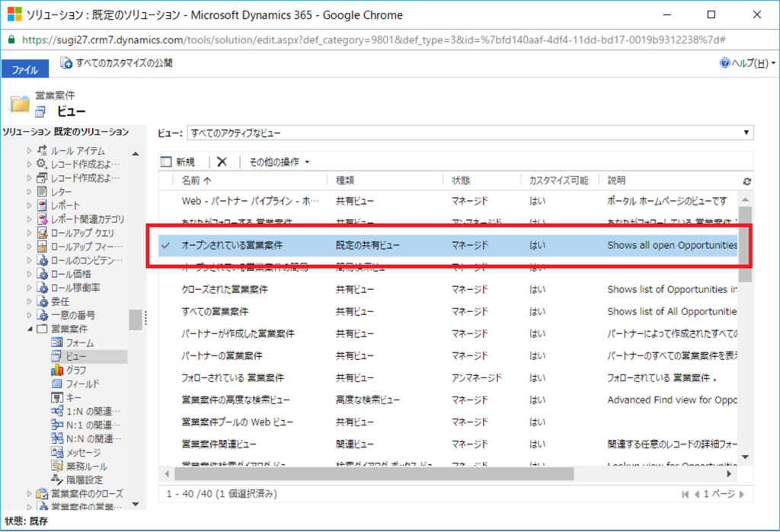Toggle checkmark on オープンされている営業案件 row
The width and height of the screenshot is (780, 532).
coord(166,245)
